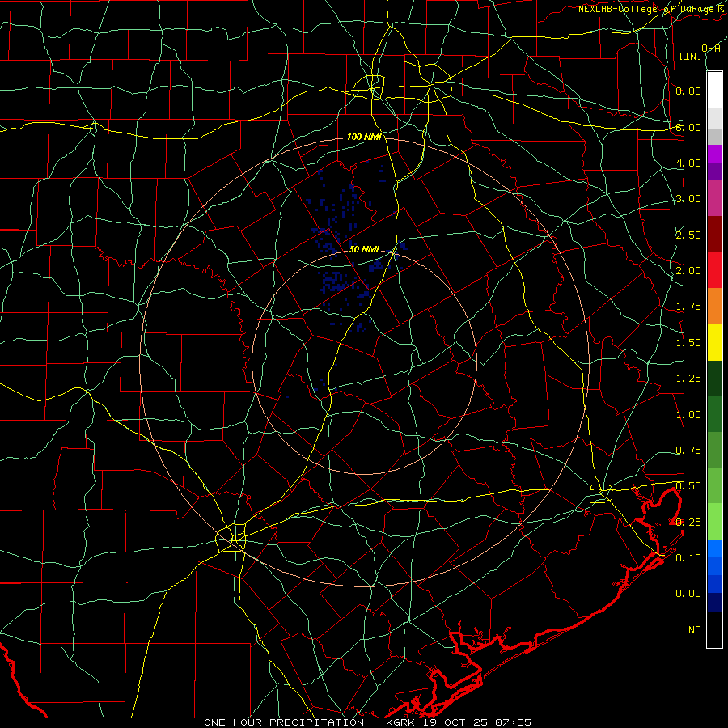Click the 0.75 legend value

coord(688,451)
